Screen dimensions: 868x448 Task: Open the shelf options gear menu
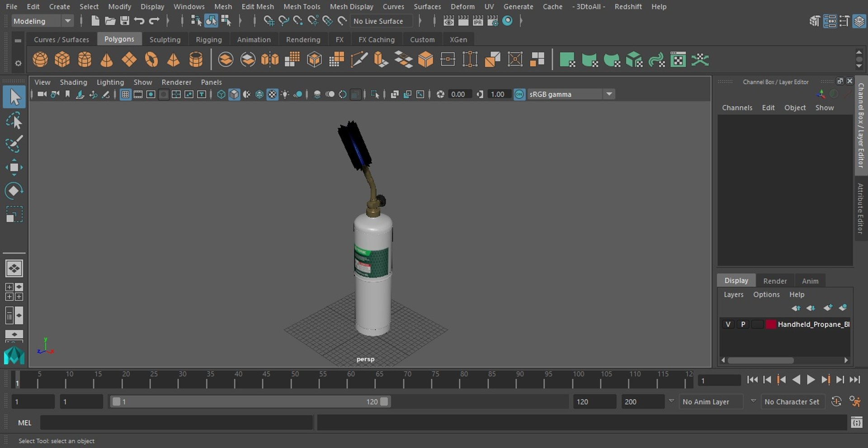18,63
